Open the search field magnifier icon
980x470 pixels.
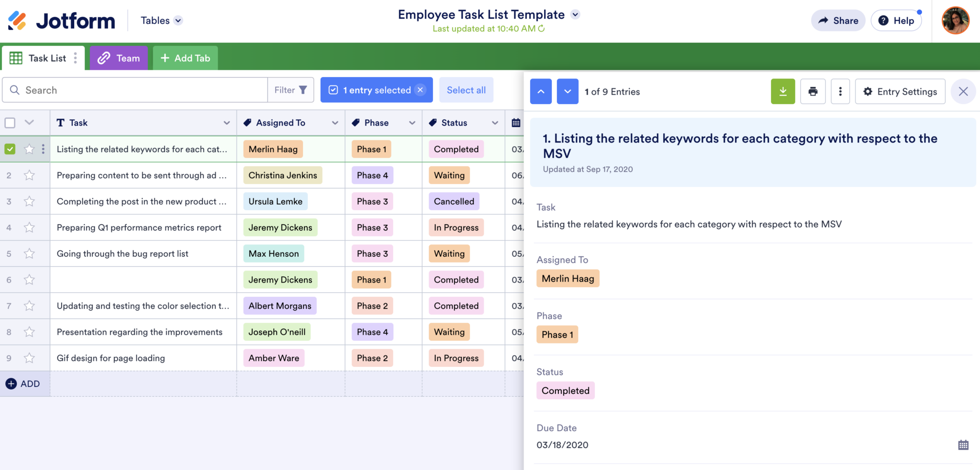14,90
